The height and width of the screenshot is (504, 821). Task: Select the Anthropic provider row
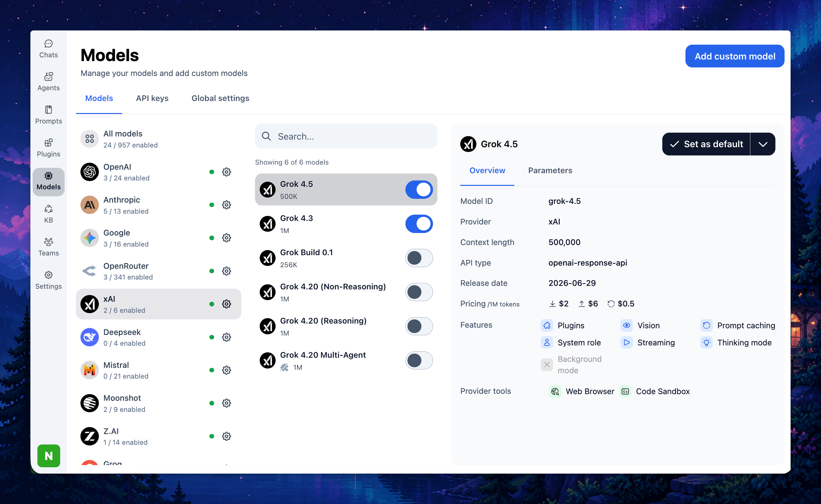coord(158,205)
